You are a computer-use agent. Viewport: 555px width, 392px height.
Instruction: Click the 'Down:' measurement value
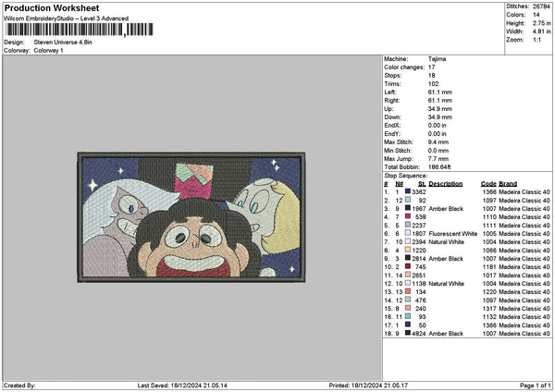point(439,117)
